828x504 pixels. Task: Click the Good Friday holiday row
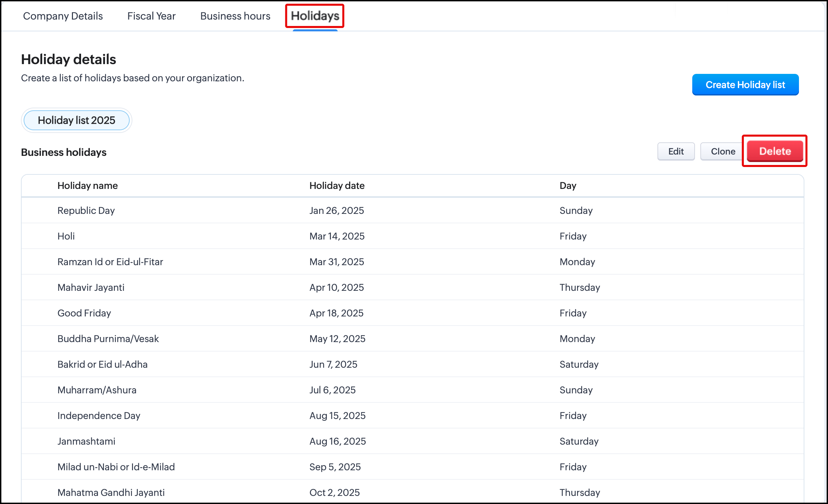(x=84, y=313)
